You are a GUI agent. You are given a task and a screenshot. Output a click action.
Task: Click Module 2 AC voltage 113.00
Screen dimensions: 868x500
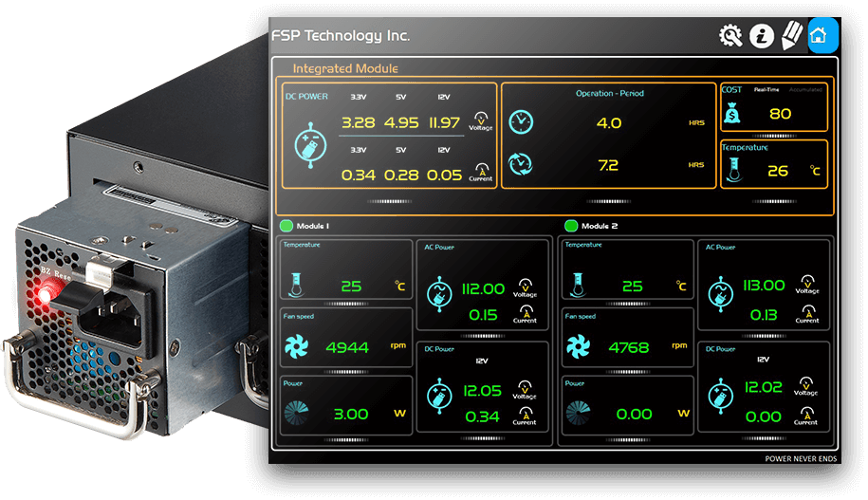(764, 286)
